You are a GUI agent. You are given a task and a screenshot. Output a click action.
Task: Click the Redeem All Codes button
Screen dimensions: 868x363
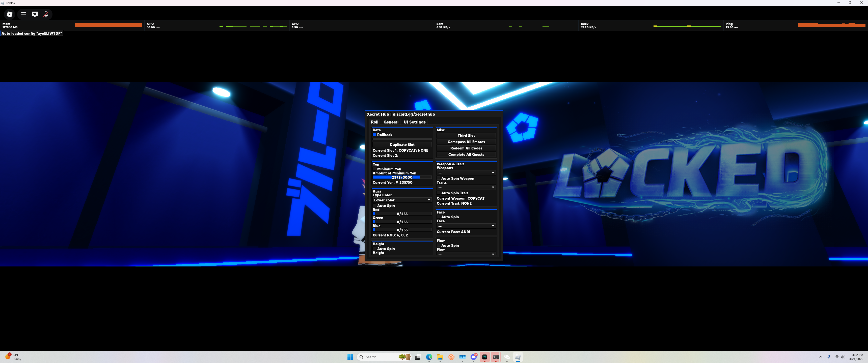(x=466, y=148)
